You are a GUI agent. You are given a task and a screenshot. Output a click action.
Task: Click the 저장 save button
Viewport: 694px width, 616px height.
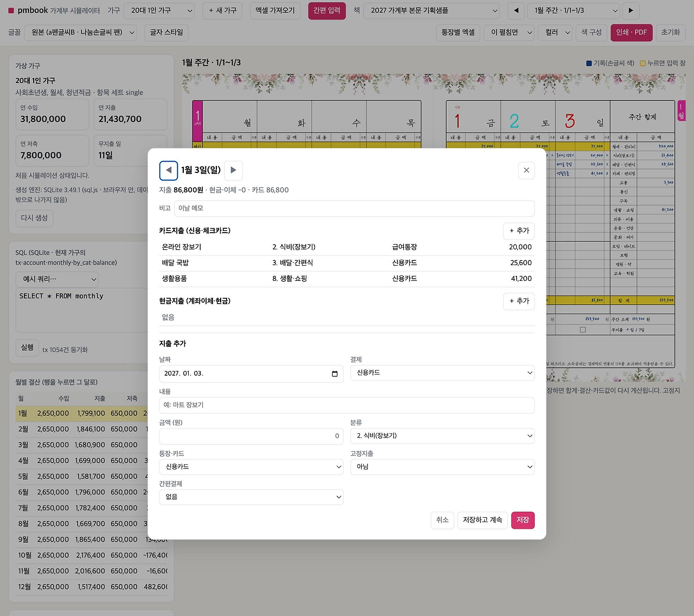pos(523,520)
